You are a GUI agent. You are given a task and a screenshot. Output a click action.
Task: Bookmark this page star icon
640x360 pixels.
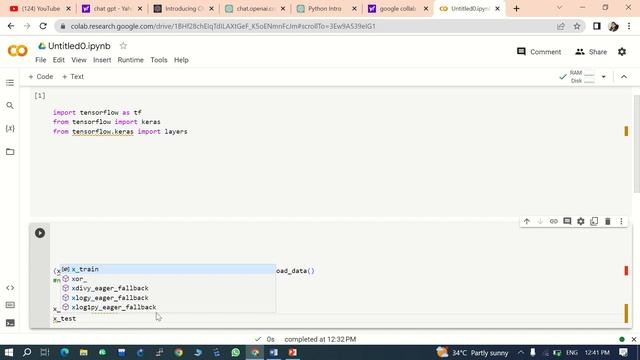pyautogui.click(x=577, y=26)
